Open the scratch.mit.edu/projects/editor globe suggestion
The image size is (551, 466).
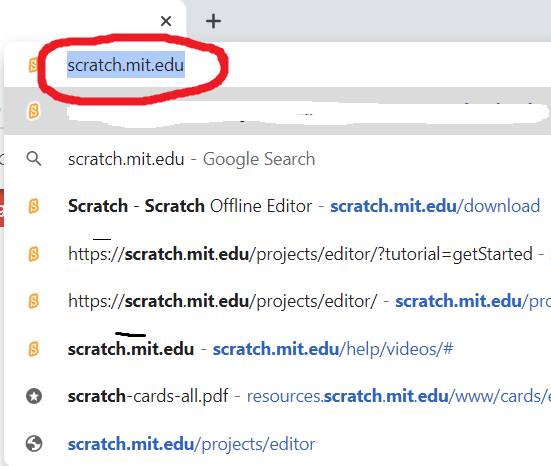pos(278,444)
